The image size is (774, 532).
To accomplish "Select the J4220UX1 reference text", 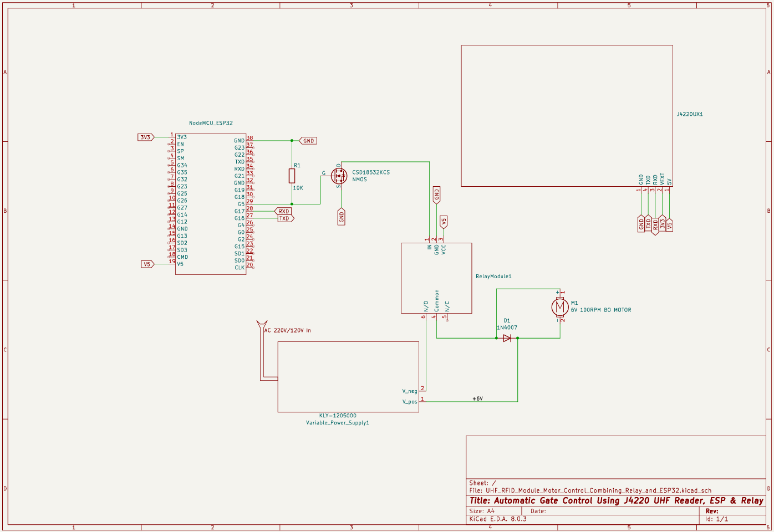I will point(690,114).
